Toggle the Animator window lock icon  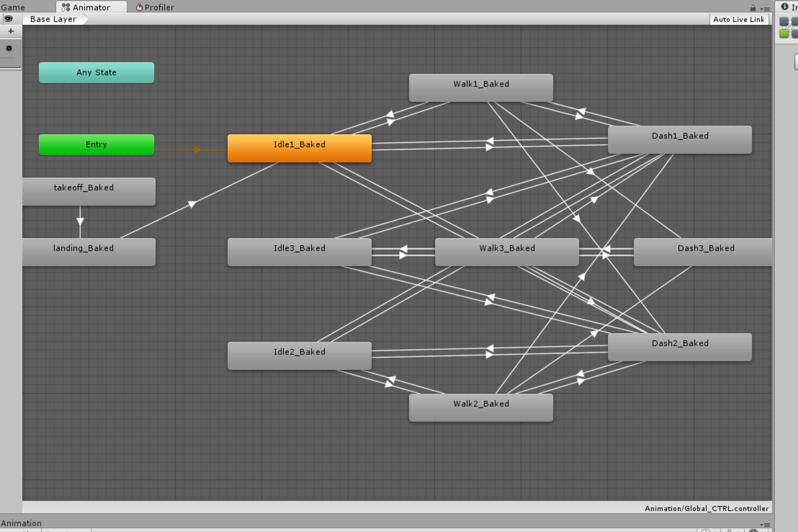pyautogui.click(x=753, y=8)
